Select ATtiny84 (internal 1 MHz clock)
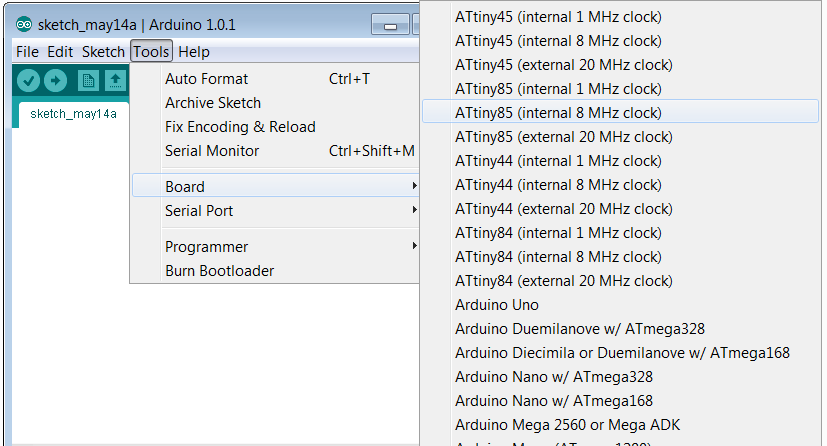Viewport: 827px width, 446px height. click(x=620, y=233)
